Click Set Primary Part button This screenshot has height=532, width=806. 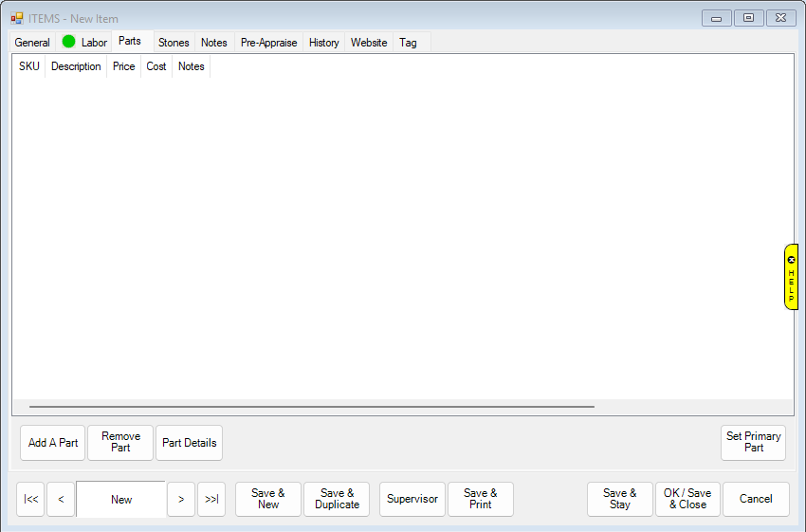[753, 443]
